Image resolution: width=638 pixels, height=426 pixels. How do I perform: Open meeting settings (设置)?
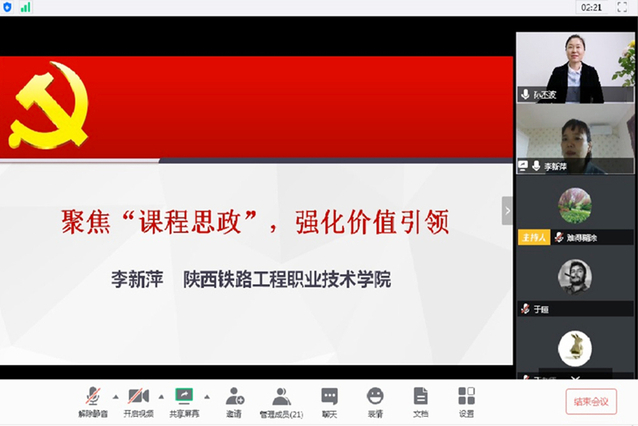pos(466,400)
